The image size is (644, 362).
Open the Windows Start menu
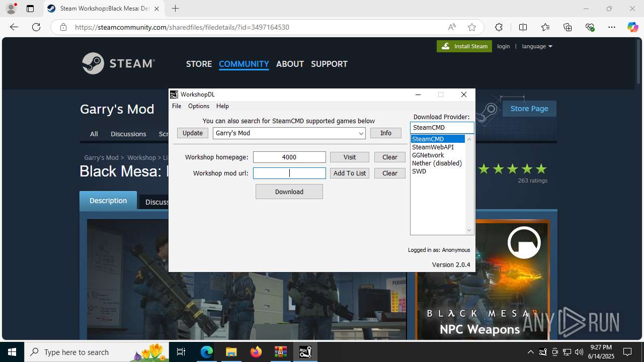point(12,352)
